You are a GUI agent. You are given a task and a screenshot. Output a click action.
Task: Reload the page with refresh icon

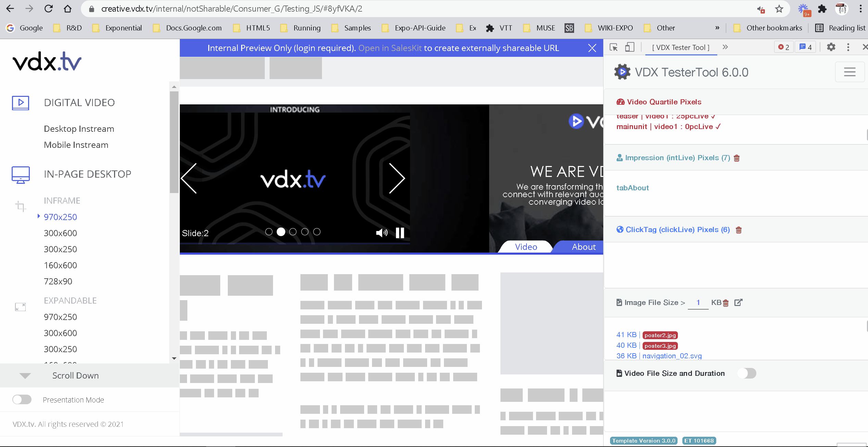(x=49, y=9)
